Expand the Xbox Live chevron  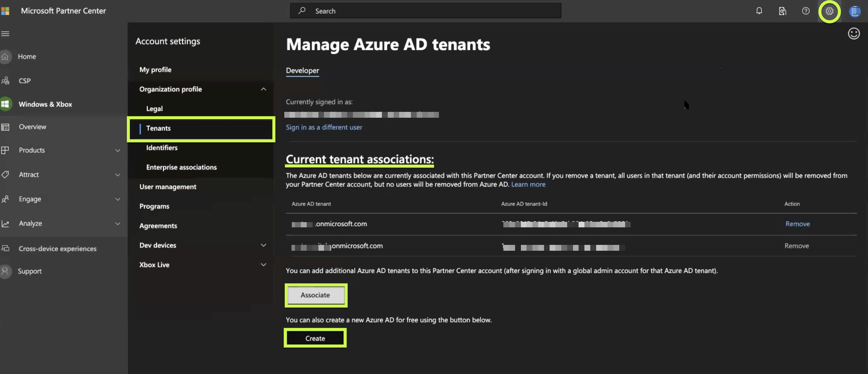(x=263, y=265)
